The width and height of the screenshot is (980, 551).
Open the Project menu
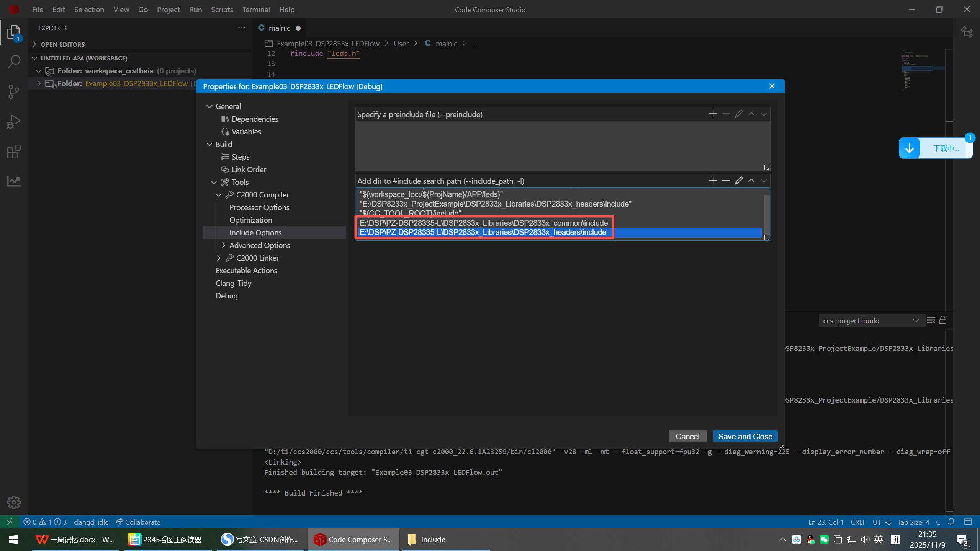click(168, 10)
